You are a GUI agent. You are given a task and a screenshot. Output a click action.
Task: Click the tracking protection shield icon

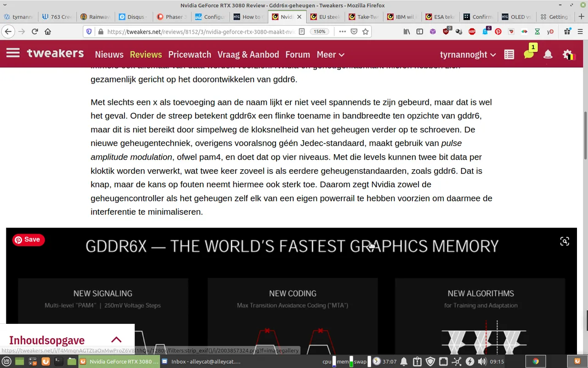click(89, 32)
